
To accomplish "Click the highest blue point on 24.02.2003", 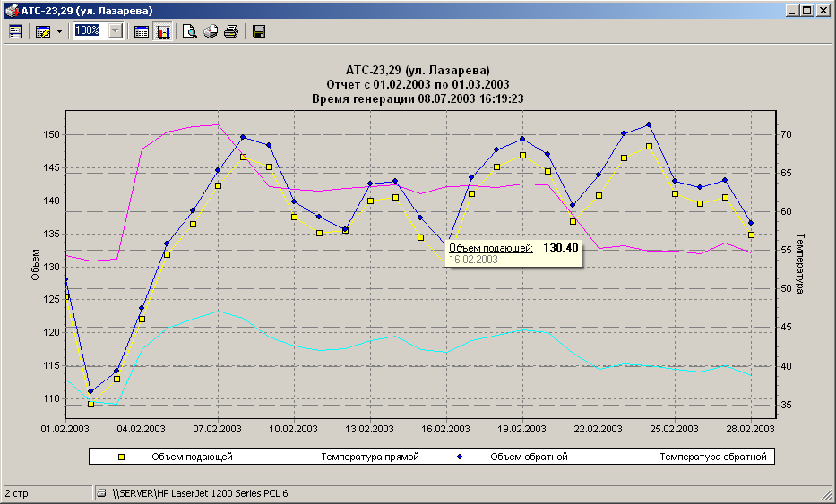I will pos(649,124).
